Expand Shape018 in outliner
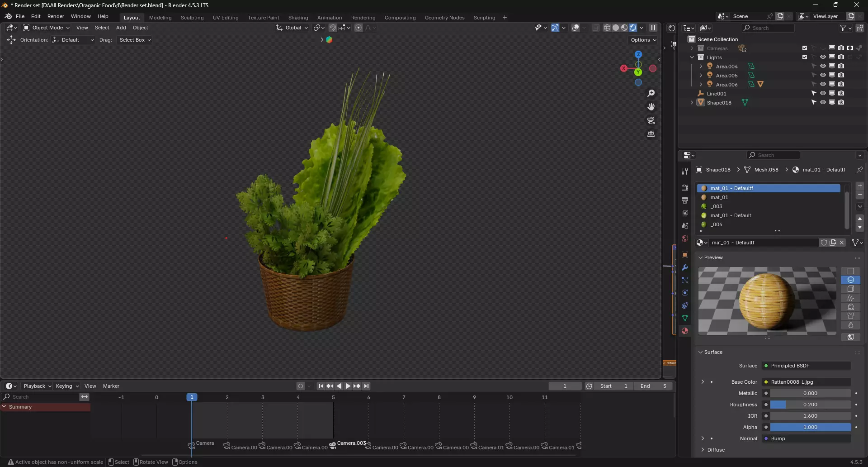This screenshot has height=467, width=868. (692, 102)
